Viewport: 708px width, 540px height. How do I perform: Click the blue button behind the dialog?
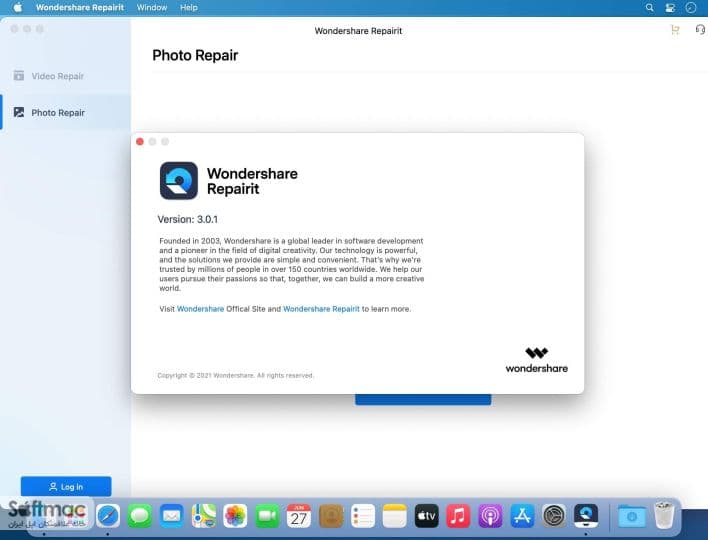coord(423,400)
